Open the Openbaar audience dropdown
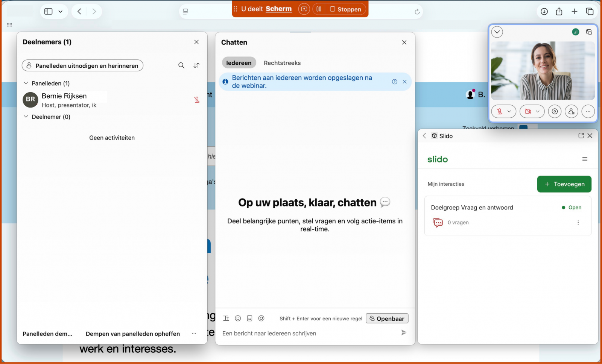The image size is (602, 364). click(387, 318)
